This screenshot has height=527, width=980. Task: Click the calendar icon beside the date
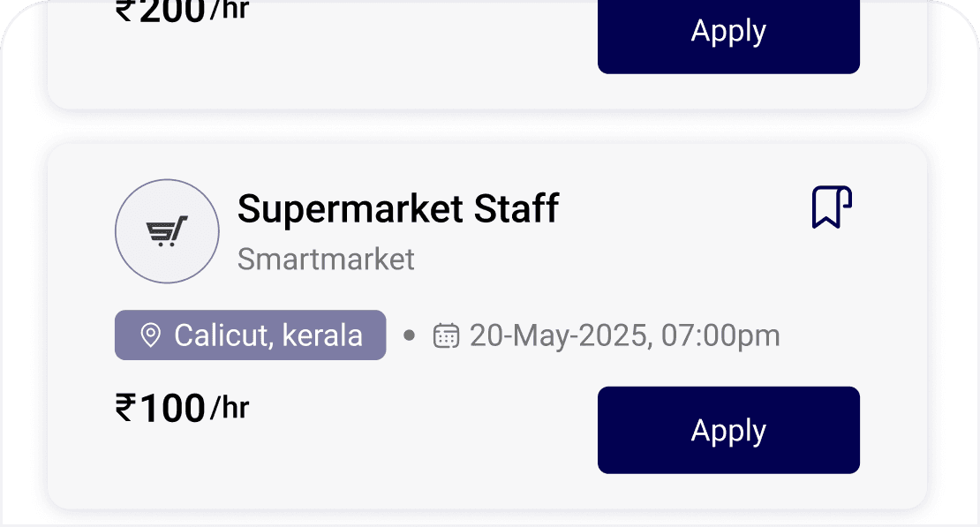446,335
